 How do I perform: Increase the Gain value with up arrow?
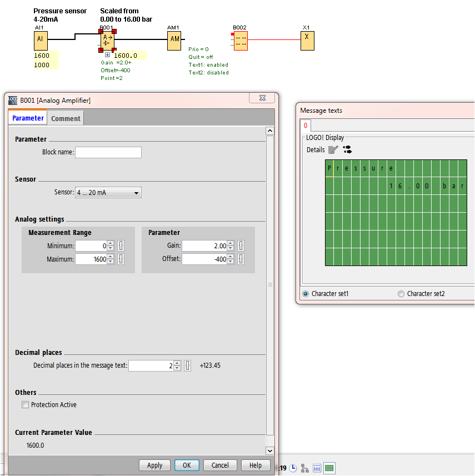pos(231,243)
